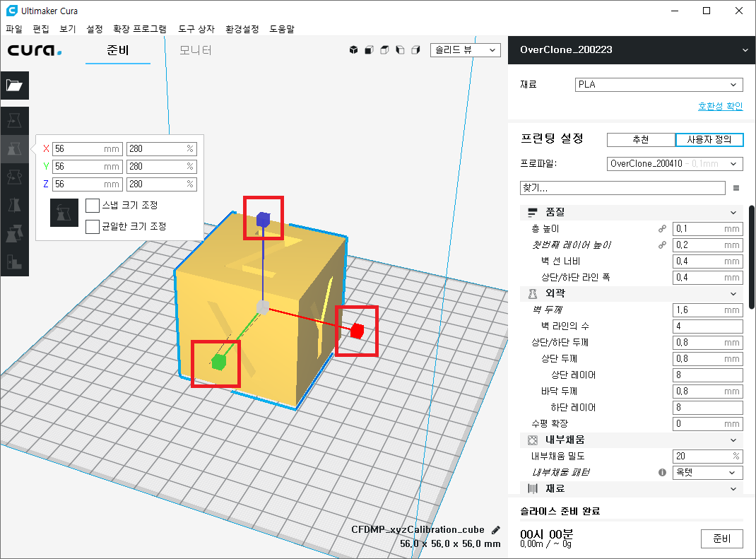Click the green Y-axis scale handle cube
The image size is (756, 559).
click(218, 362)
